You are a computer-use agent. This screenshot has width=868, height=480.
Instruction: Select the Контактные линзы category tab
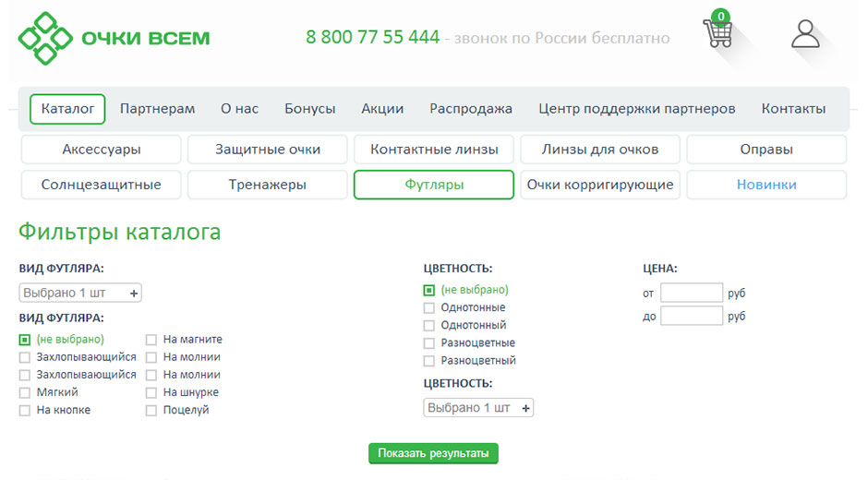click(434, 150)
